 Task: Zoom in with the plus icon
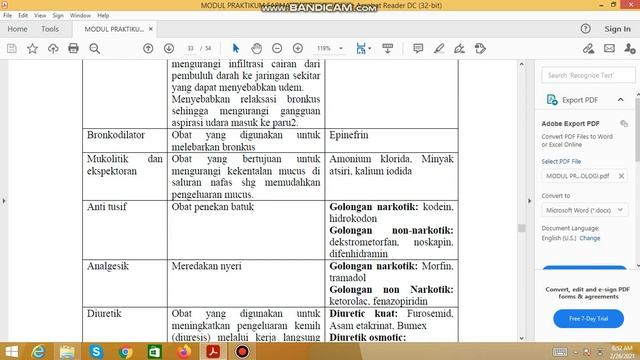(298, 49)
